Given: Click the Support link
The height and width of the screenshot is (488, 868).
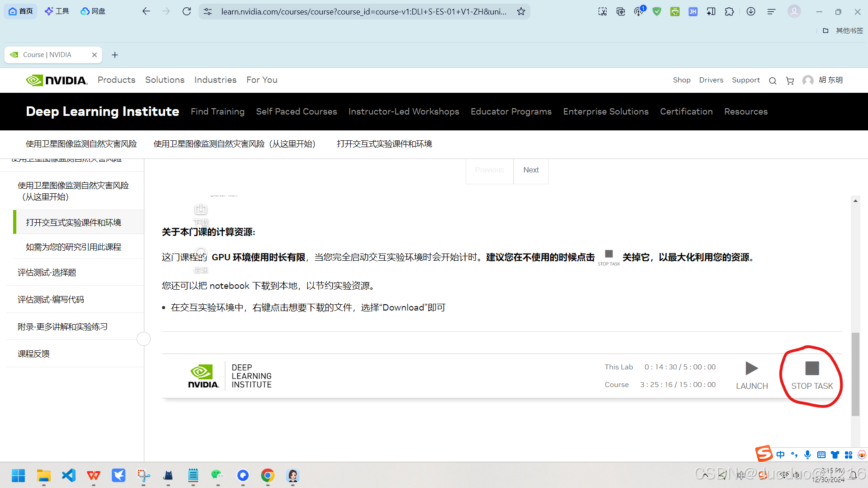Looking at the screenshot, I should point(746,80).
